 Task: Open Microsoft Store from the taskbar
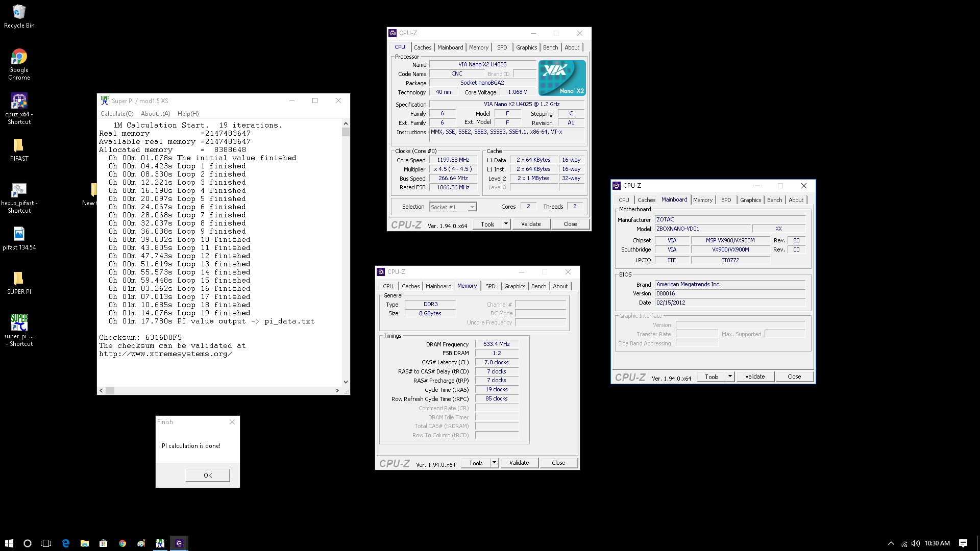104,543
